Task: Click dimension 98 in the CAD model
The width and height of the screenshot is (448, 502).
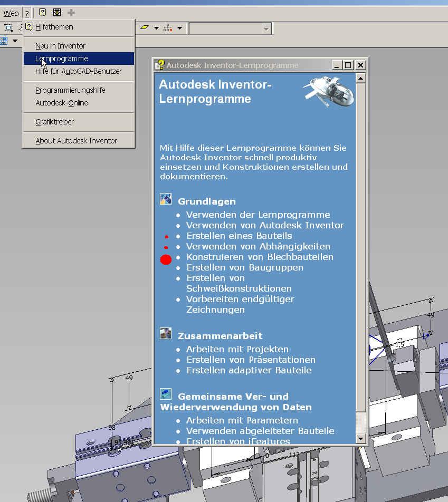Action: click(111, 428)
